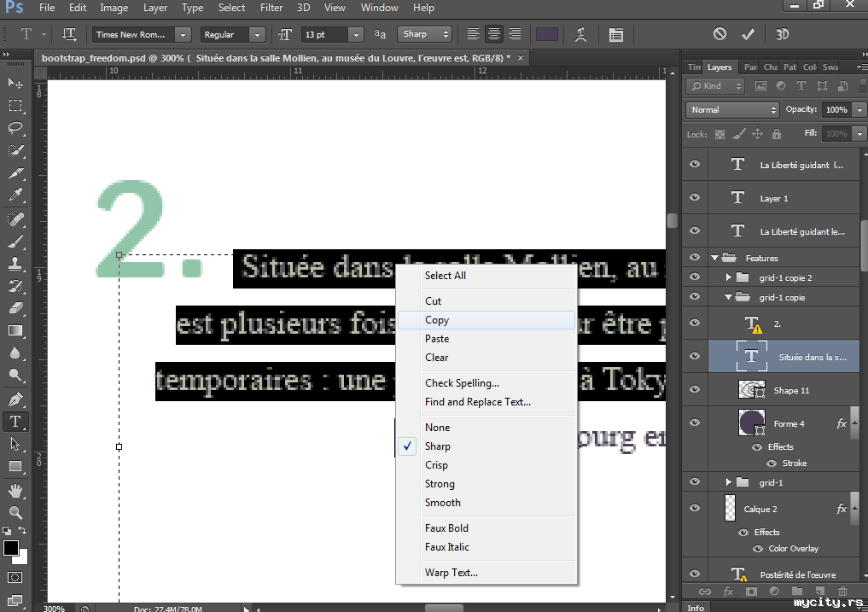Expand the grid-1 copie 2 folder

[x=728, y=277]
